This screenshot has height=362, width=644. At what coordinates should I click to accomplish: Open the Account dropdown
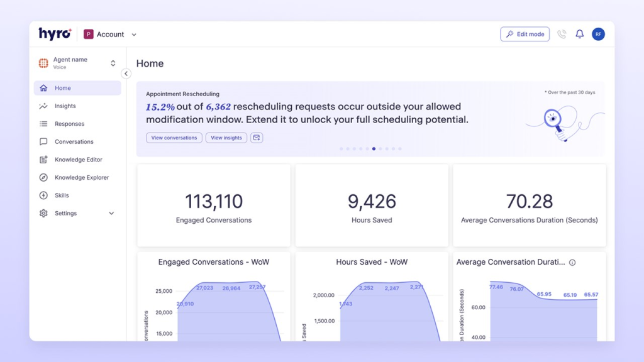point(111,34)
